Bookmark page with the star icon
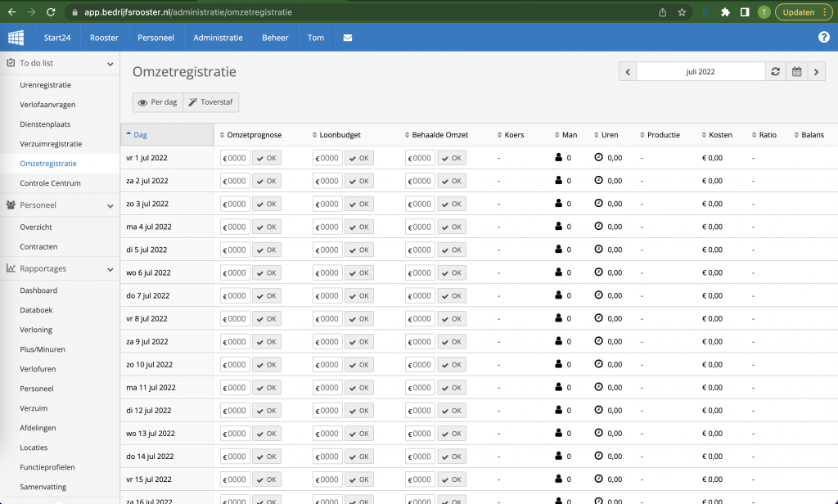The image size is (838, 504). coord(682,12)
